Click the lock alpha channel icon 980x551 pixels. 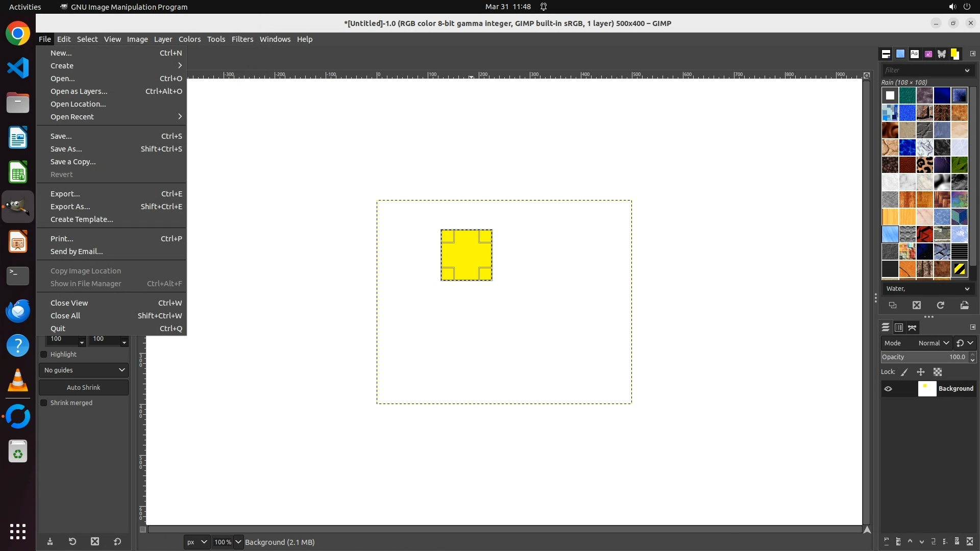click(938, 372)
